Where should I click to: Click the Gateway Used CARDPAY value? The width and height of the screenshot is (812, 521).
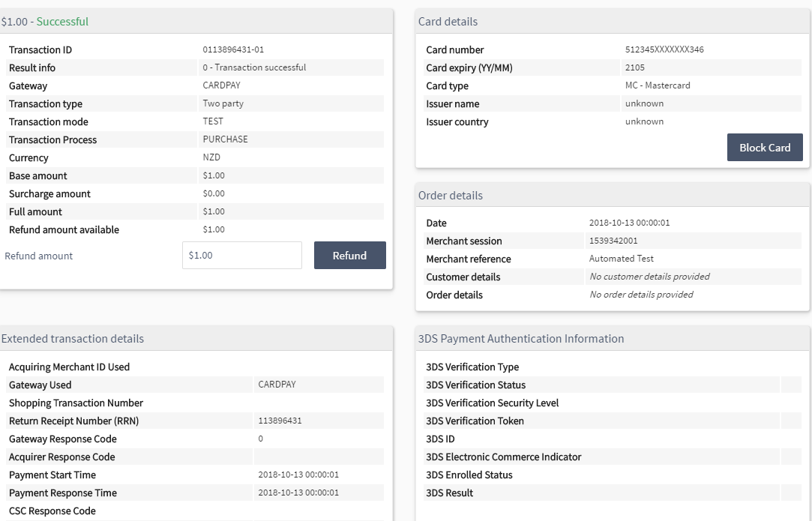coord(277,385)
